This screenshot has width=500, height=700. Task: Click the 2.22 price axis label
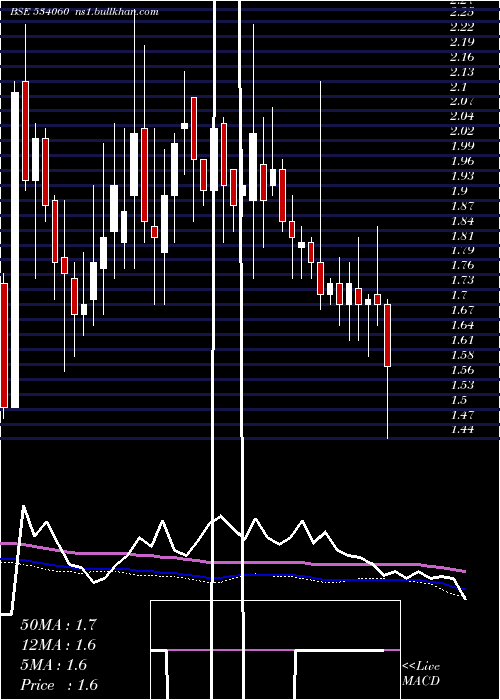point(462,27)
